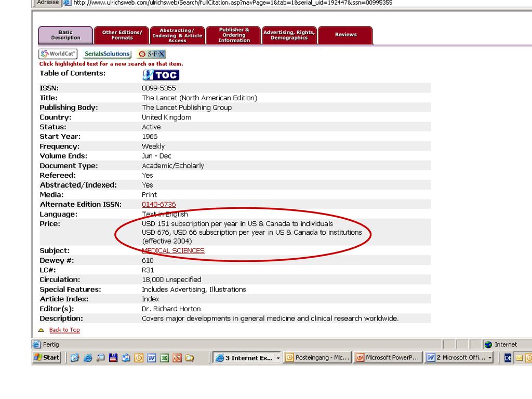This screenshot has height=399, width=532.
Task: Switch to Posteingang Outlook taskbar window
Action: click(317, 357)
